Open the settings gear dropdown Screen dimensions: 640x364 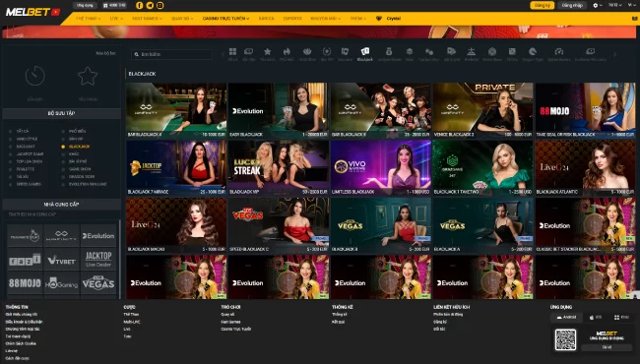point(597,5)
